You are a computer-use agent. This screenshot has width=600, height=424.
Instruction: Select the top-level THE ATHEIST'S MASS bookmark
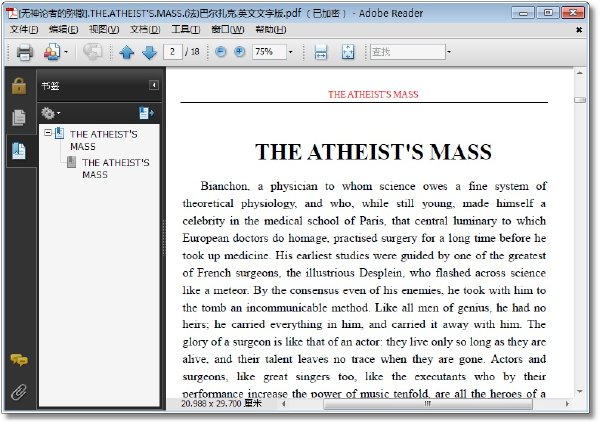104,140
